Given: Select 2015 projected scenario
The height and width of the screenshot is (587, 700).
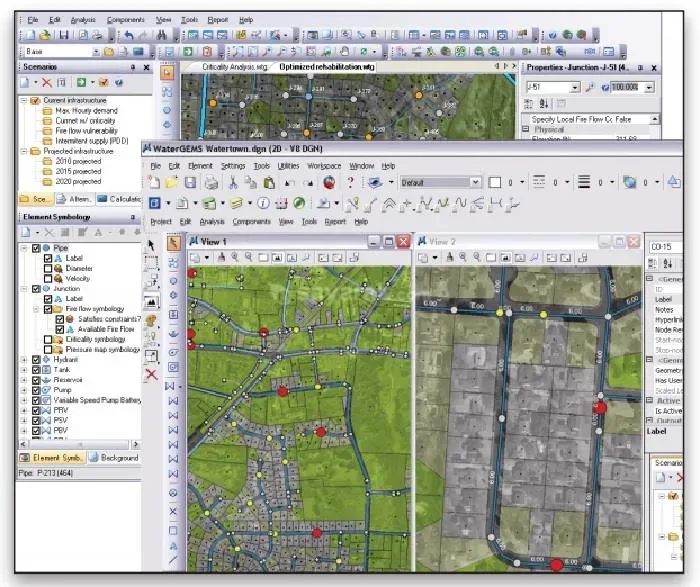Looking at the screenshot, I should 78,171.
